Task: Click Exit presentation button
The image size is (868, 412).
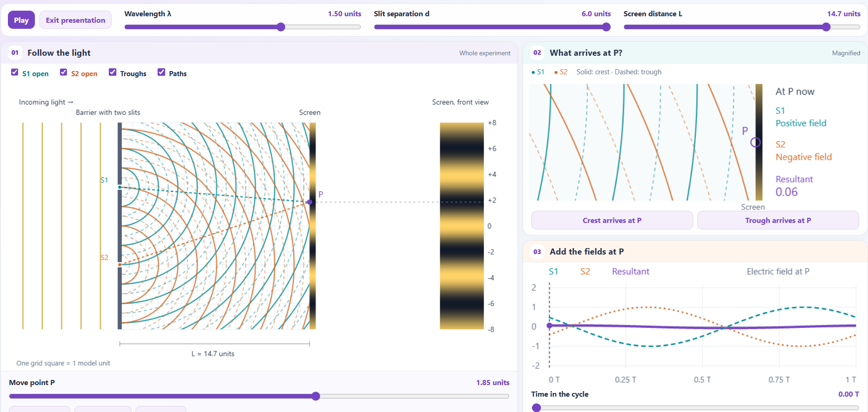Action: [75, 20]
